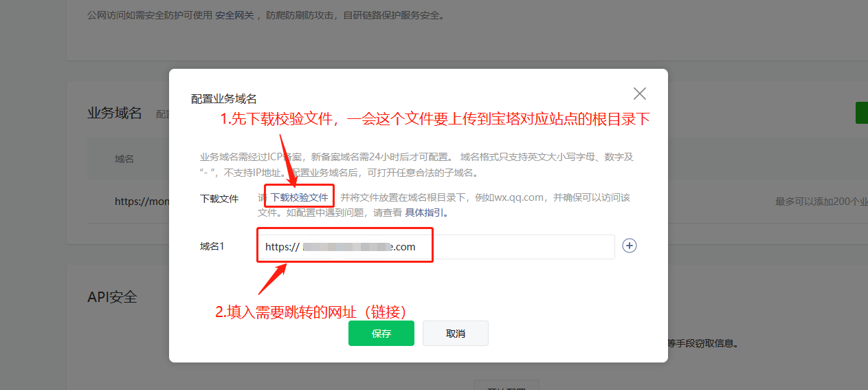The image size is (868, 390).
Task: Click the 域名1 field label
Action: 212,246
